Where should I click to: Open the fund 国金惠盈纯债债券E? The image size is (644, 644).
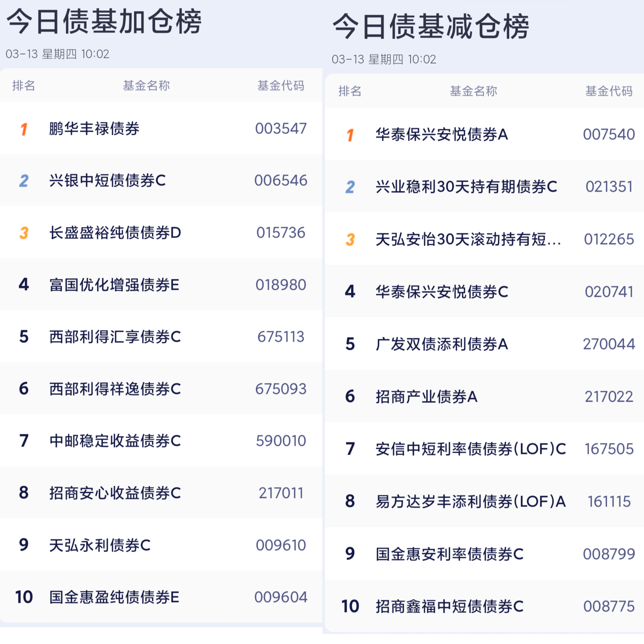click(114, 597)
